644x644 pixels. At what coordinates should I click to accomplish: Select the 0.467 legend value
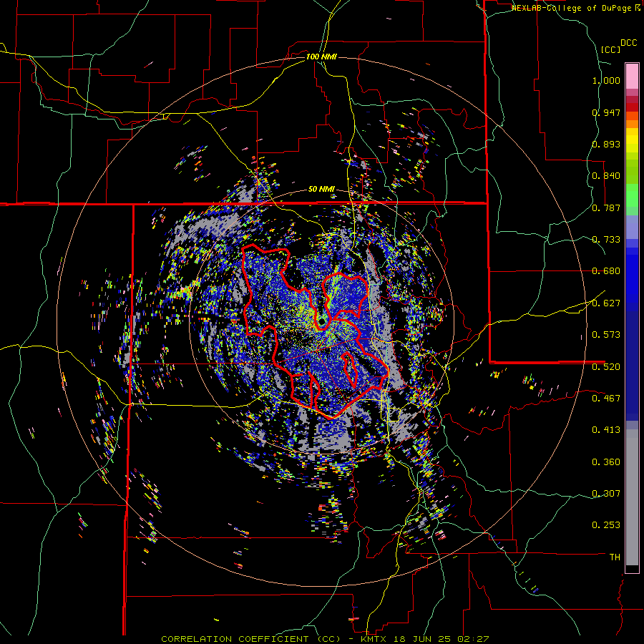point(606,399)
